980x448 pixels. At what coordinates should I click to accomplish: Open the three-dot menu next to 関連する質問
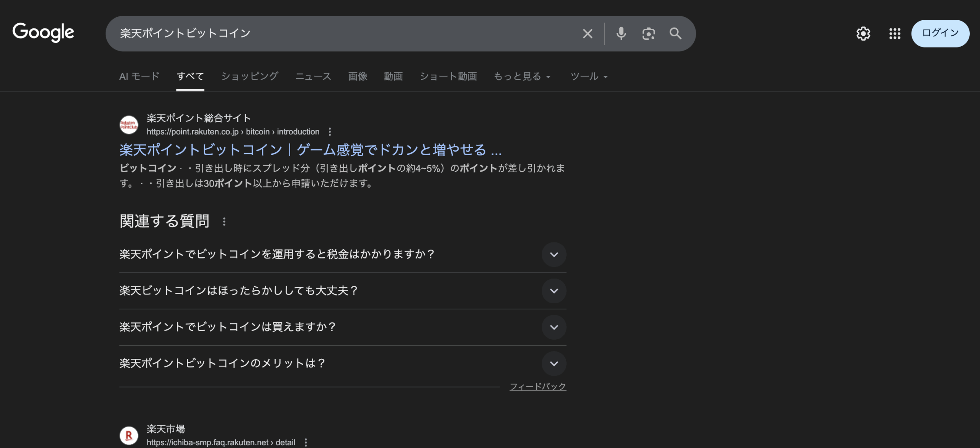click(224, 221)
